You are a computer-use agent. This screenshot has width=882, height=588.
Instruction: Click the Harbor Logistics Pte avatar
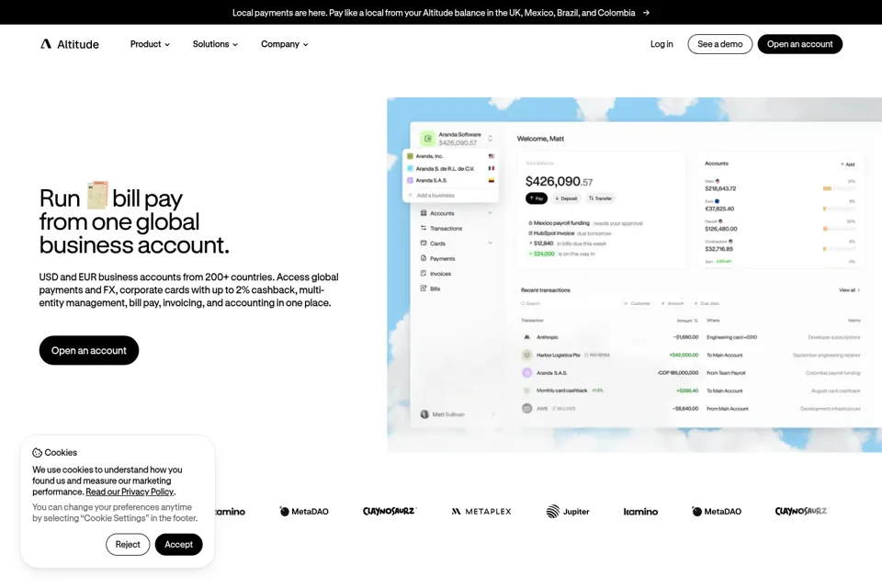click(527, 355)
